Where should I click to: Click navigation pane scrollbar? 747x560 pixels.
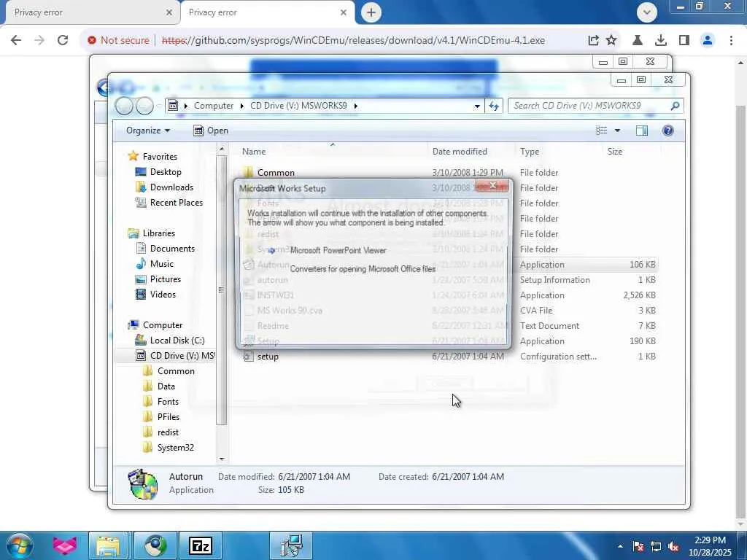(221, 290)
